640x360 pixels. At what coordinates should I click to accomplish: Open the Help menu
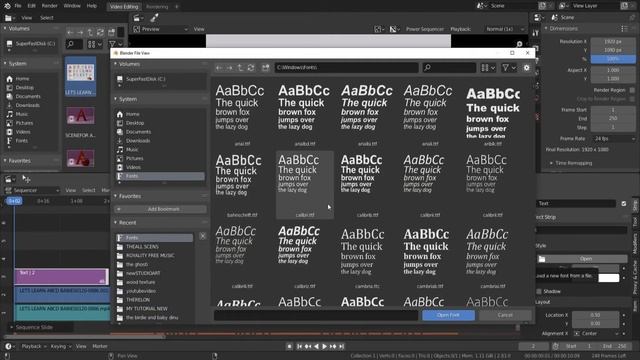pos(92,6)
